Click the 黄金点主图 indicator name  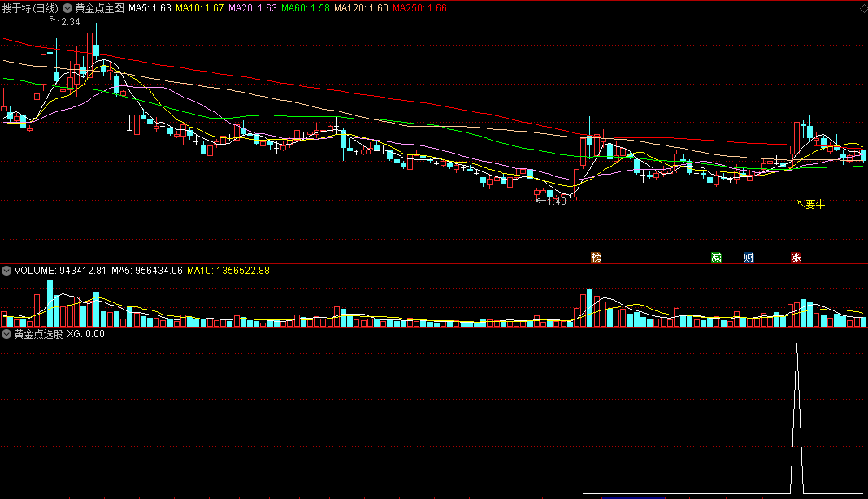[x=100, y=8]
